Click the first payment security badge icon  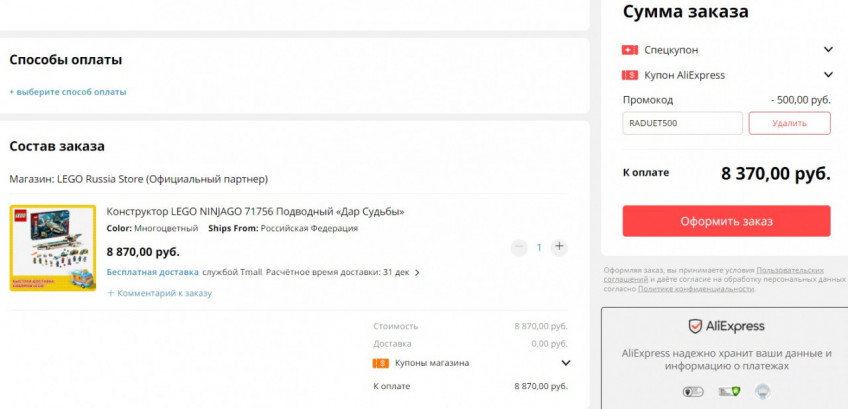pos(693,392)
